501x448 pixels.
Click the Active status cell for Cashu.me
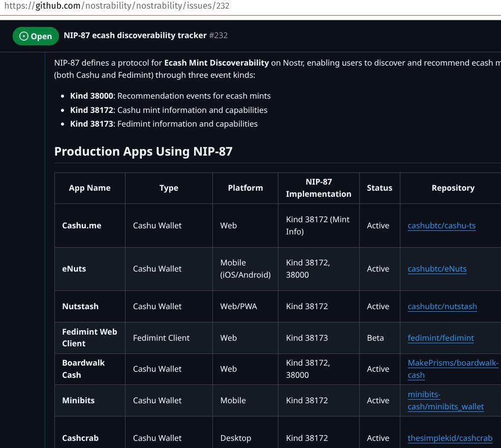click(x=380, y=225)
